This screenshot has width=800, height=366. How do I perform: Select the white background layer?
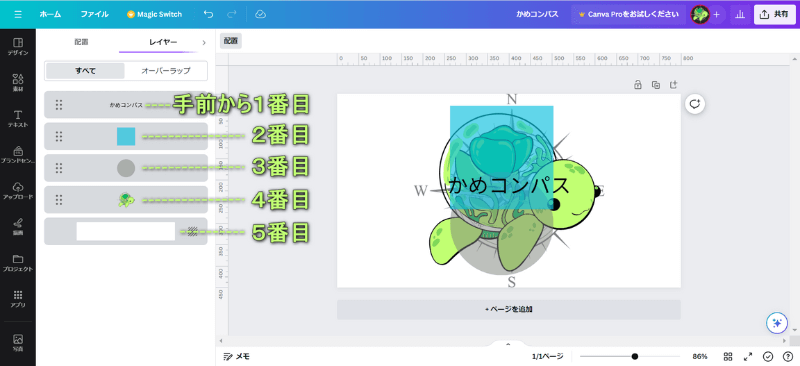(x=126, y=231)
